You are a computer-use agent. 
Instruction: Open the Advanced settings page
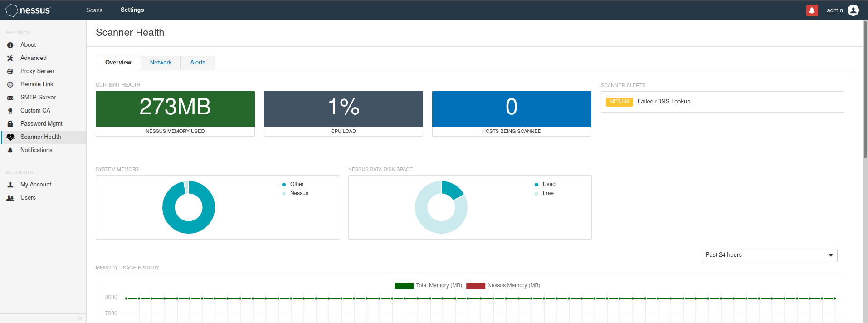[x=34, y=58]
